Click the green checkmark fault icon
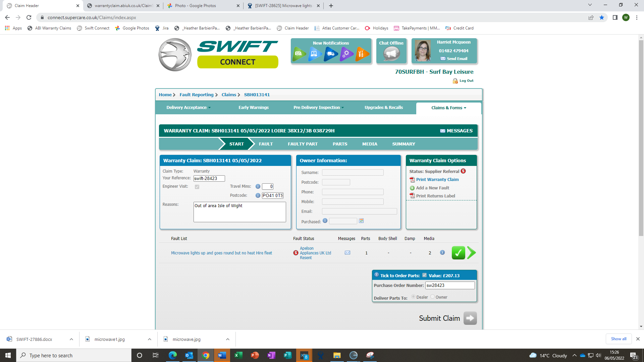The image size is (644, 362). pos(458,253)
